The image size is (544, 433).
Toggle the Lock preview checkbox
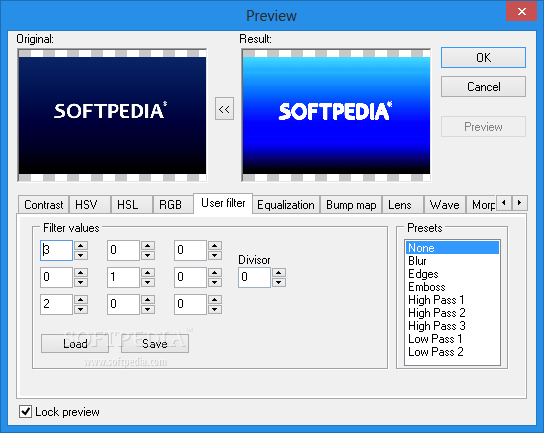[25, 411]
